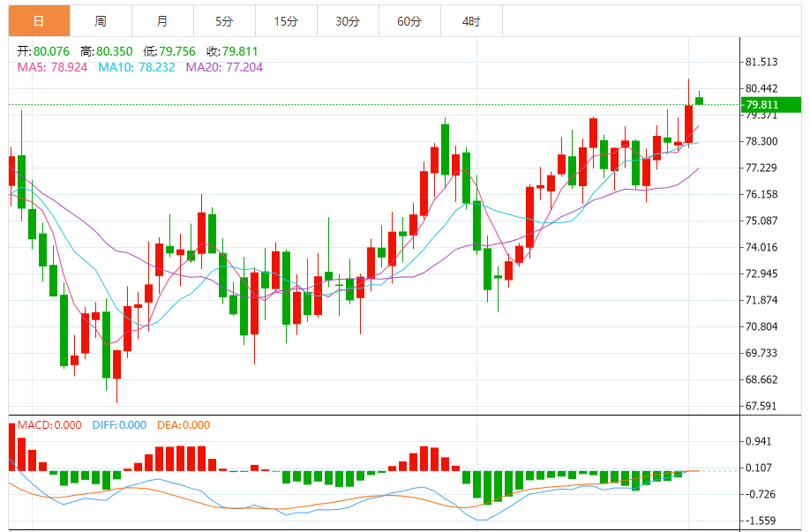Click the 71.874 price axis label
Screen dimensions: 810x532
click(x=761, y=300)
